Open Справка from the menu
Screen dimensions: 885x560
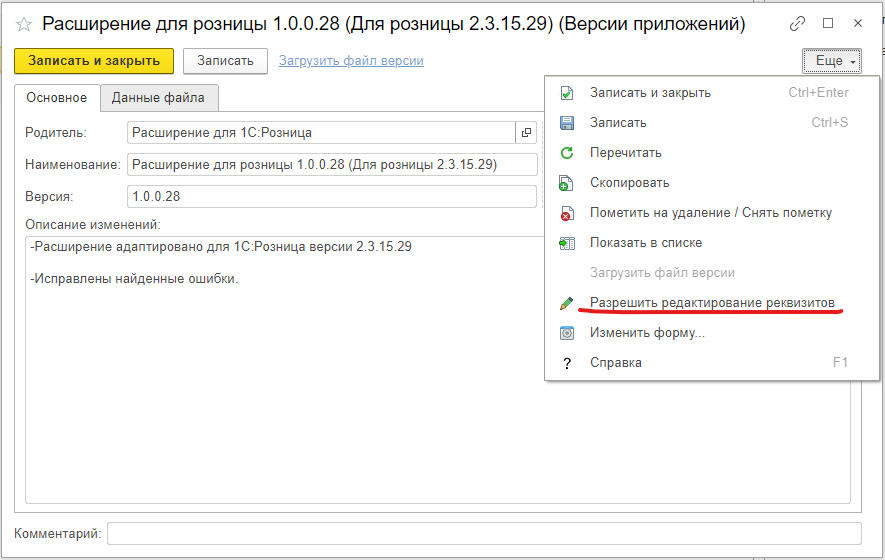(712, 362)
